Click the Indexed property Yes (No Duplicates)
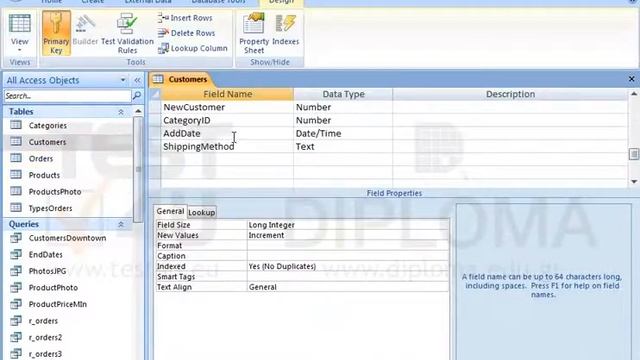The width and height of the screenshot is (640, 360). pos(348,267)
